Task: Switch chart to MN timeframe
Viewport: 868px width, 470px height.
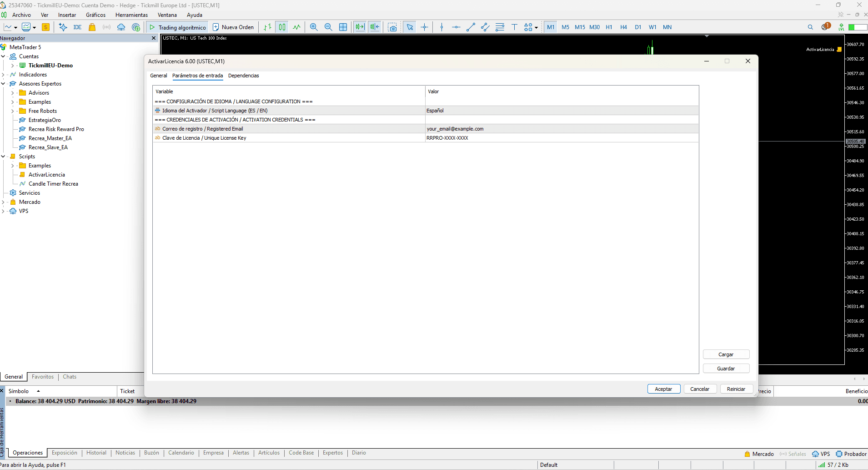Action: pos(667,27)
